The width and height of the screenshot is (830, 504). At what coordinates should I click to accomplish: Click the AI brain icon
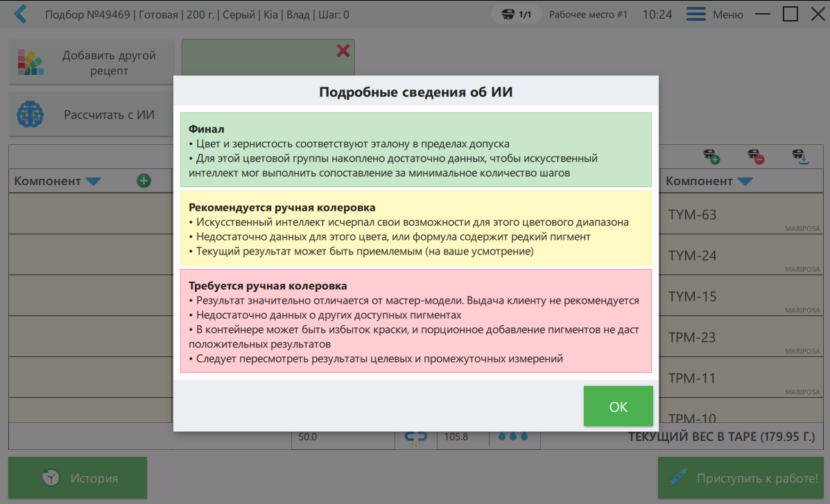tap(30, 114)
